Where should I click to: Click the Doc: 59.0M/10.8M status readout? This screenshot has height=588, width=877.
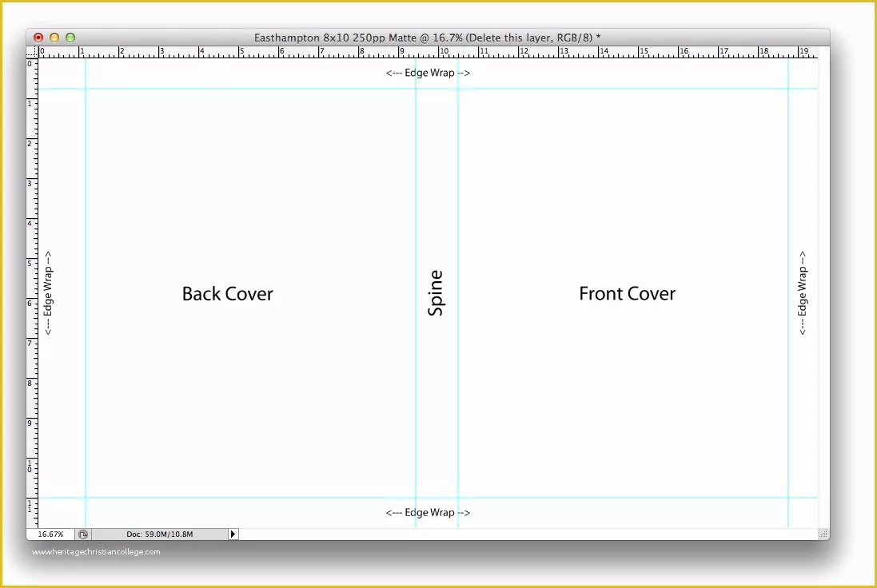coord(159,534)
